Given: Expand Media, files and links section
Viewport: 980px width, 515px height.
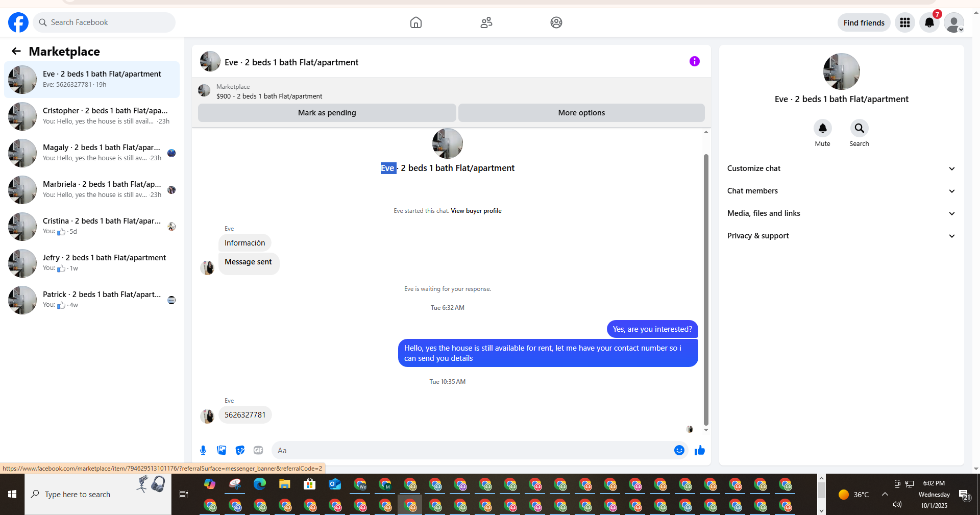Looking at the screenshot, I should pos(841,213).
